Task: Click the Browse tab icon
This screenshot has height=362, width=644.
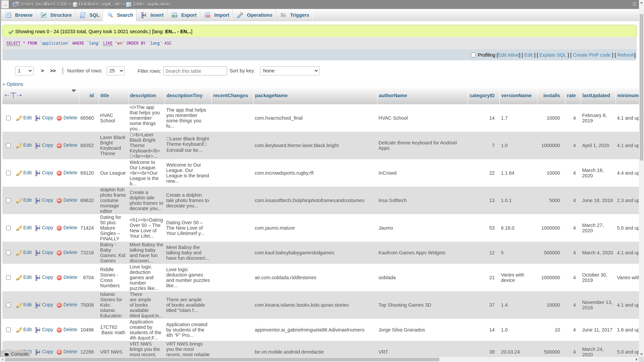Action: point(8,15)
